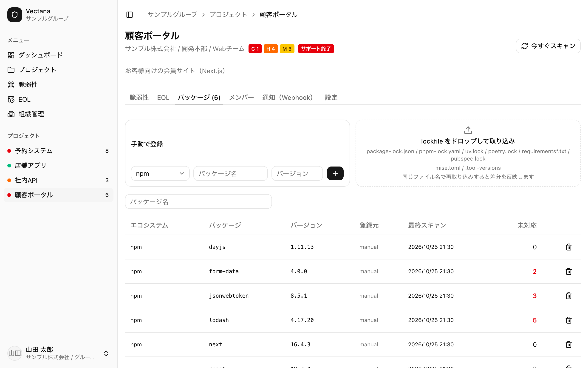
Task: Switch to the EOL tab
Action: pyautogui.click(x=163, y=97)
